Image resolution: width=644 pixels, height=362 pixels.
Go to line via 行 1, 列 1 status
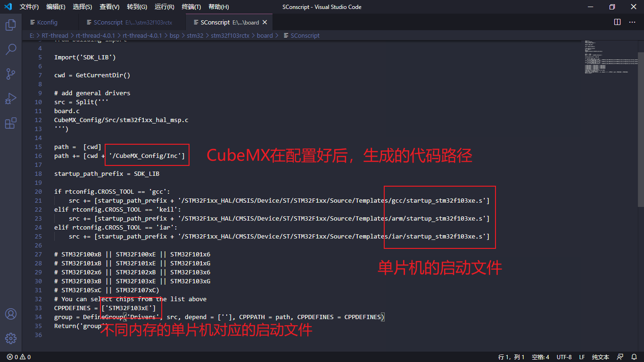[x=512, y=357]
